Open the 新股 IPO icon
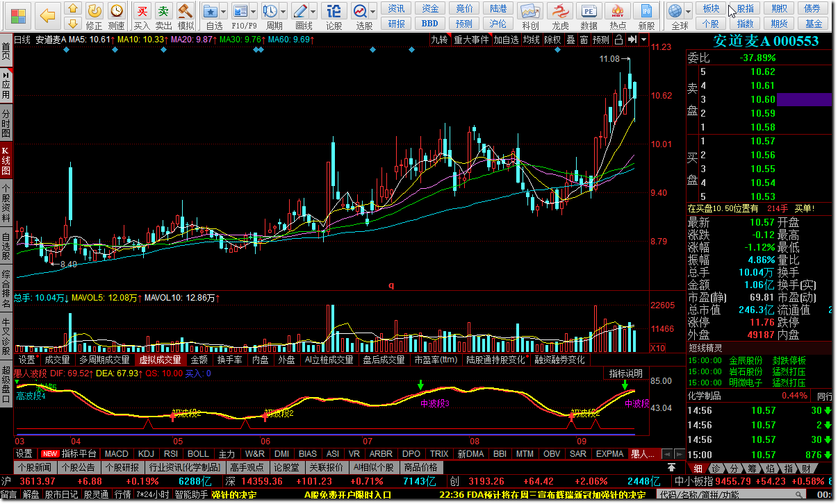Screen dimensions: 838x504 [646, 12]
